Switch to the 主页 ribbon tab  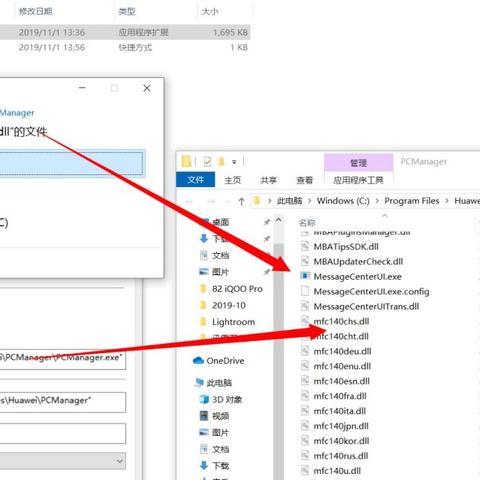(233, 180)
